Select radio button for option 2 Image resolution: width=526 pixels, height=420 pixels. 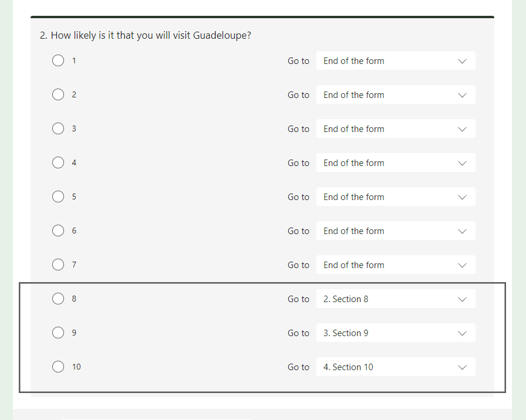click(58, 94)
